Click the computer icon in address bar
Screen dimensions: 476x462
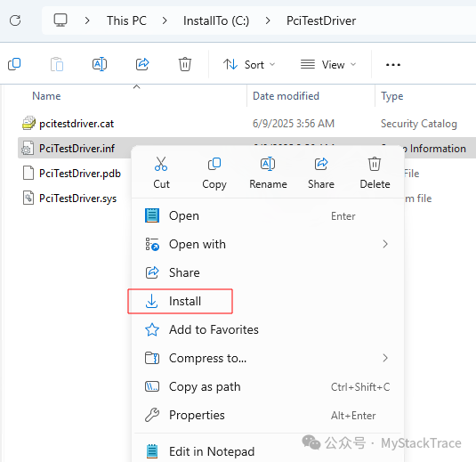click(x=61, y=20)
